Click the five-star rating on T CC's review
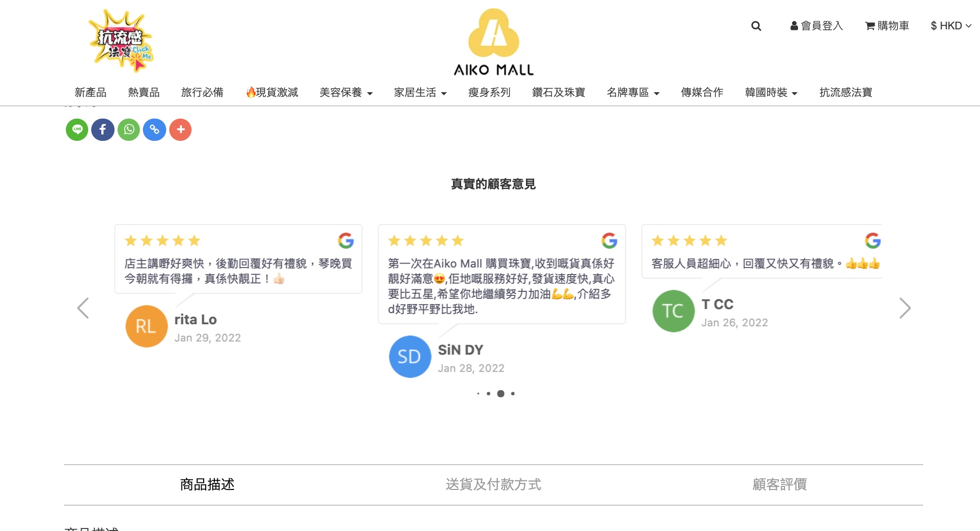 coord(689,241)
